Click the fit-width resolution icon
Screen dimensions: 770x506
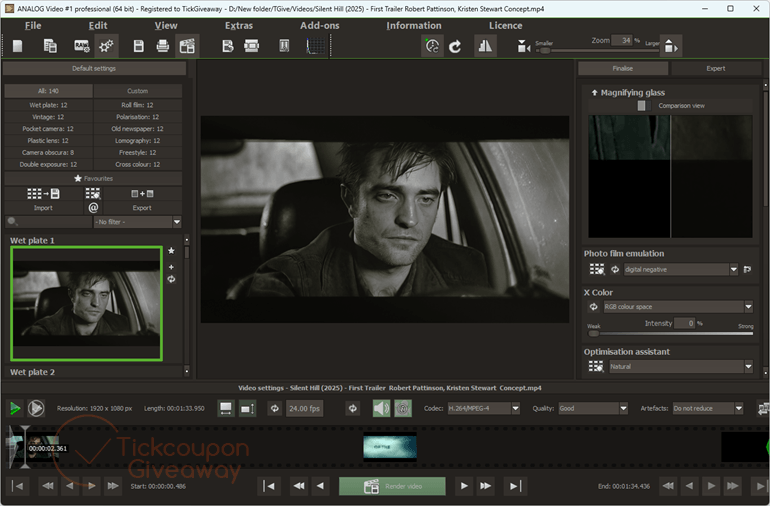(226, 408)
